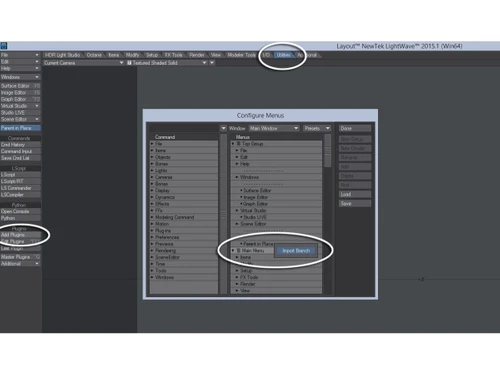Switch to the FX Tools tab
This screenshot has width=500, height=375.
[x=174, y=55]
